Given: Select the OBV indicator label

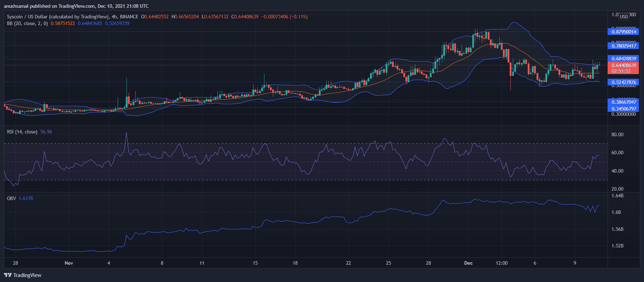Looking at the screenshot, I should pyautogui.click(x=11, y=198).
